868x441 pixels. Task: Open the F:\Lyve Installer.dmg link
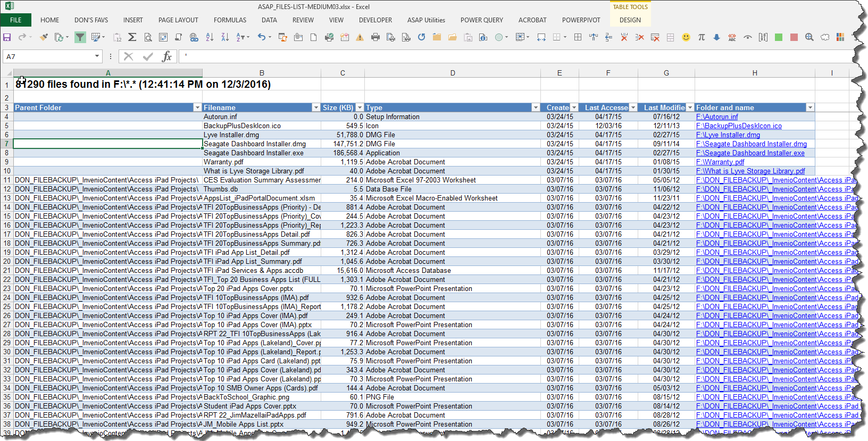click(728, 135)
